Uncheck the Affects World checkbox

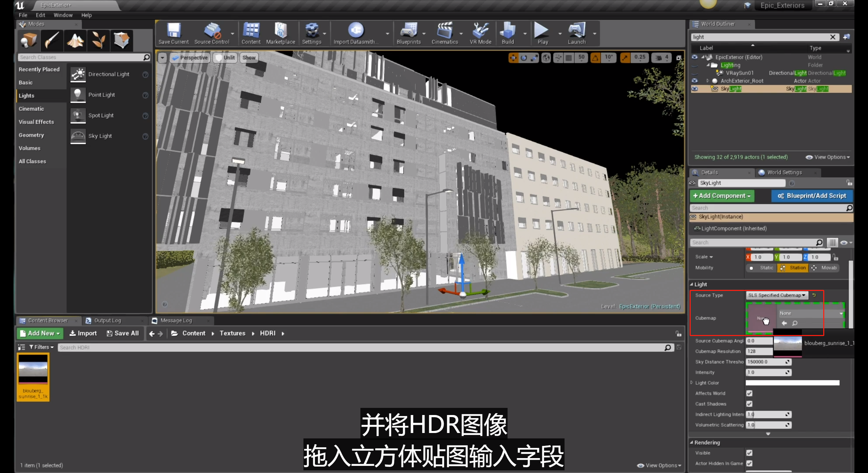749,393
